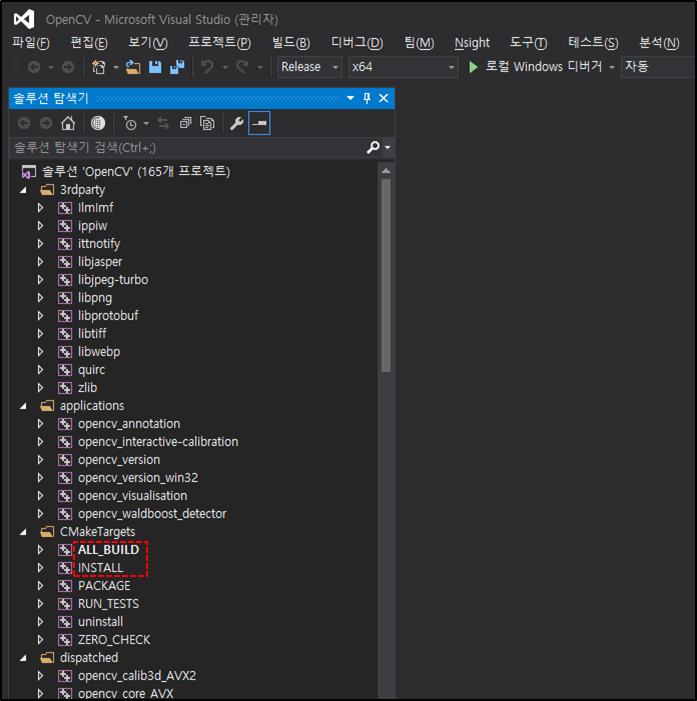Viewport: 697px width, 701px height.
Task: Open the 디버그(D) menu
Action: pos(357,43)
